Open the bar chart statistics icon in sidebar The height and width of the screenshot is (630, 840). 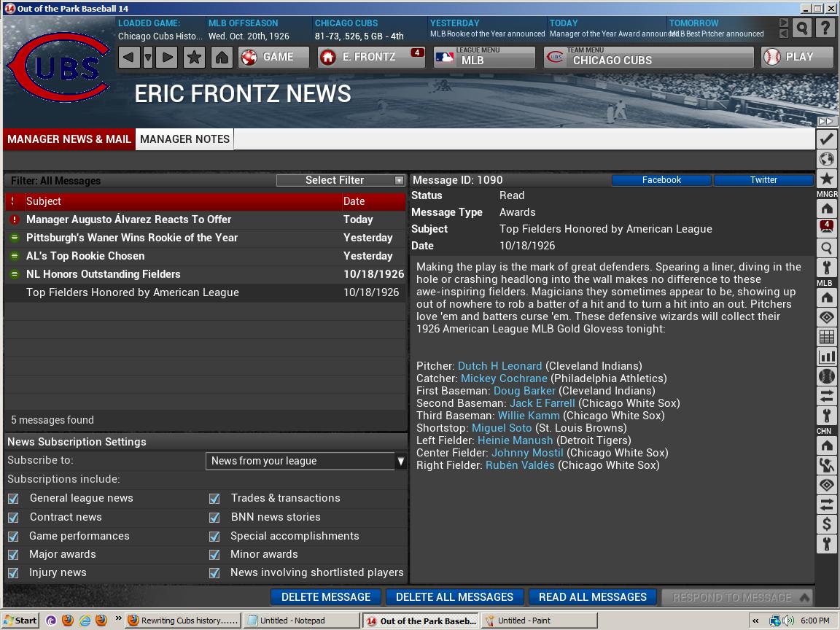(827, 357)
